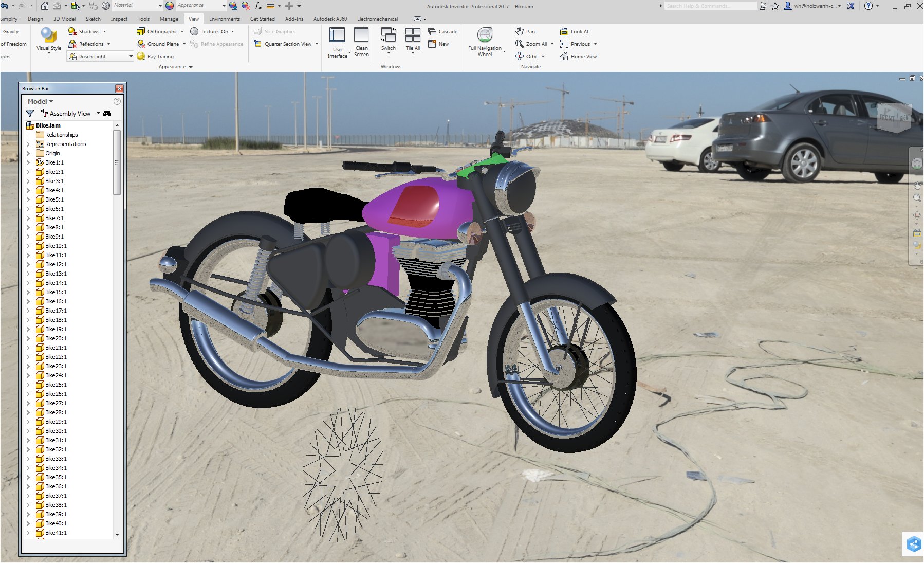Select the Relationships item in Bike.iam tree

click(x=63, y=134)
